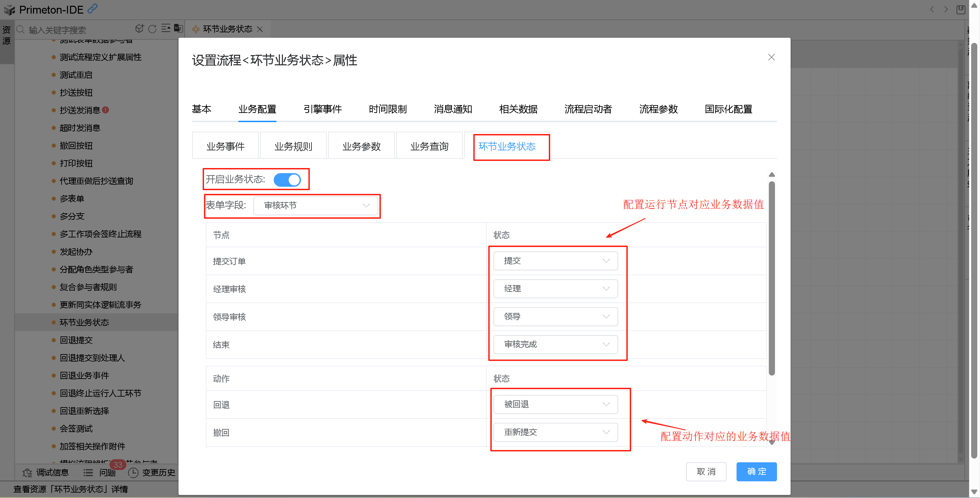Close the 环节业务状态 editor tab

click(260, 29)
